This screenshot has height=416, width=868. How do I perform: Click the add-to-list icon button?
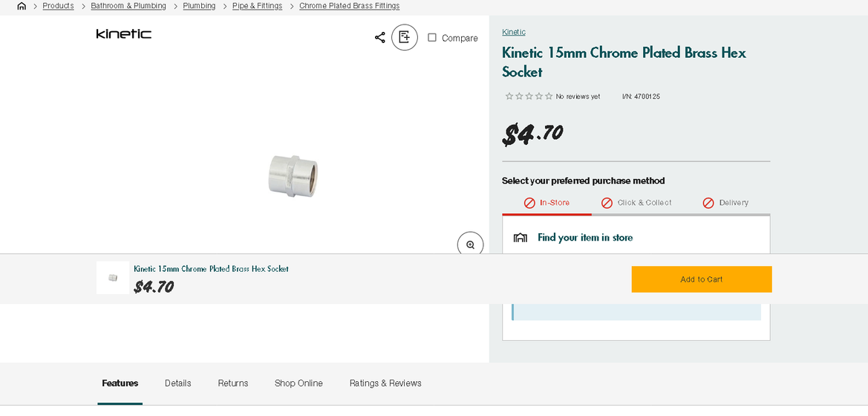[405, 37]
